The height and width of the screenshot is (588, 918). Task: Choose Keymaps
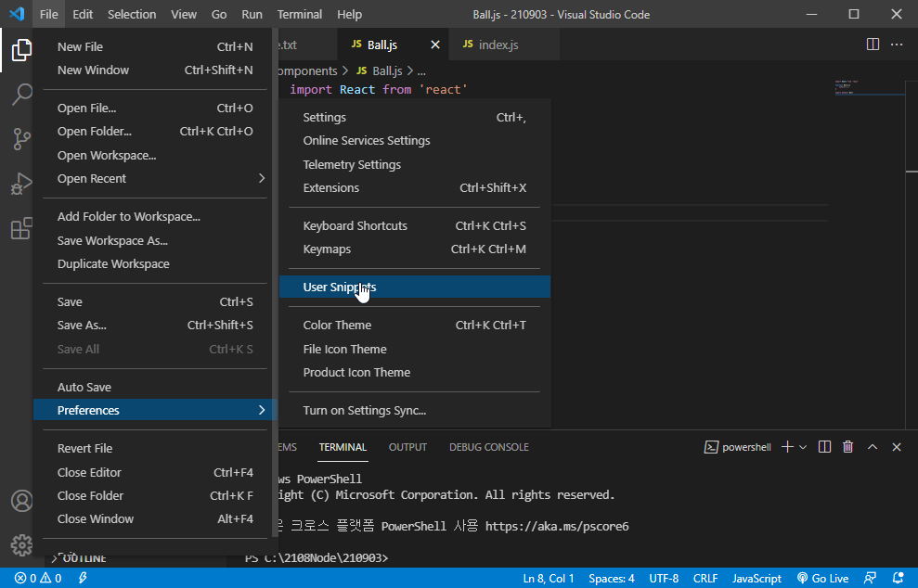(415, 249)
